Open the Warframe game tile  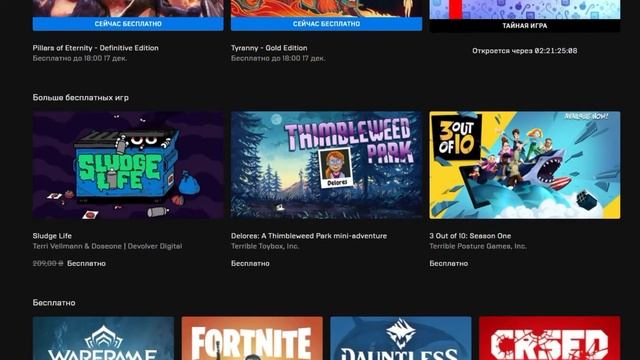coord(103,338)
